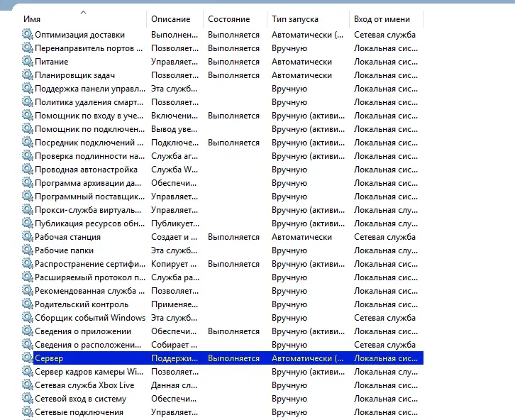
Task: Click the gear icon of Посредник подключений
Action: pos(28,142)
